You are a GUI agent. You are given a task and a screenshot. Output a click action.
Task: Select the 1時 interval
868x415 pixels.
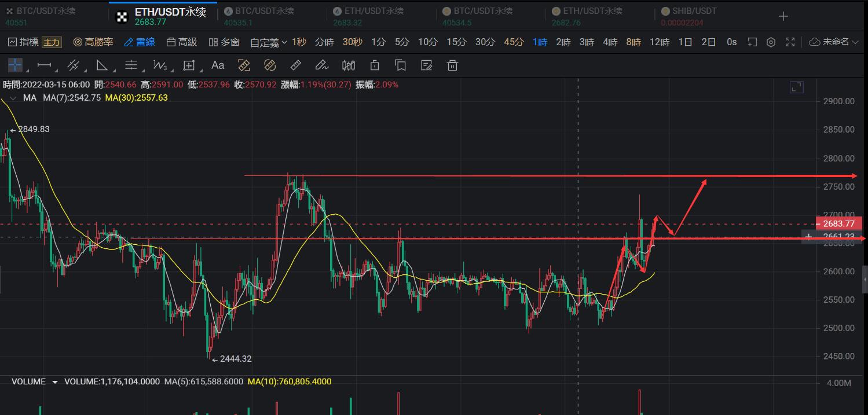(x=540, y=42)
